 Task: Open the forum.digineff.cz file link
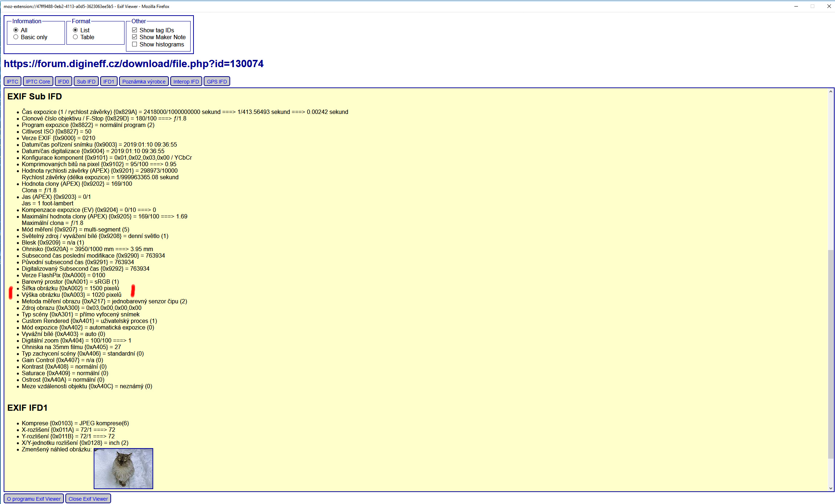(x=134, y=64)
